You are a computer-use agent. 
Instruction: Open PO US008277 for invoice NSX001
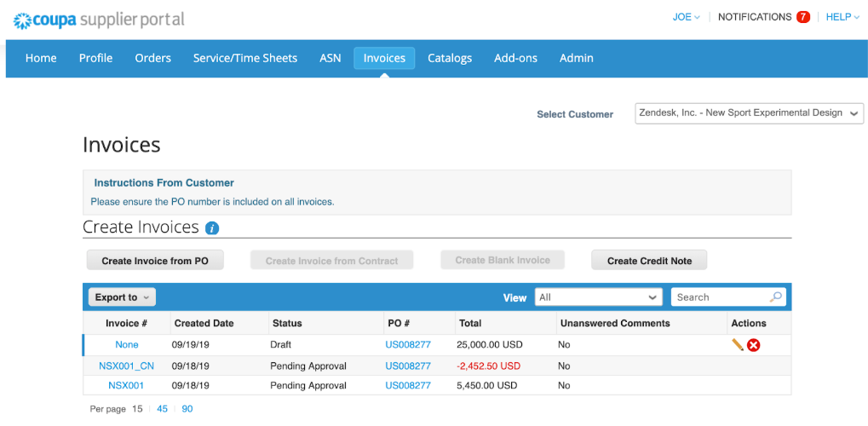tap(408, 386)
